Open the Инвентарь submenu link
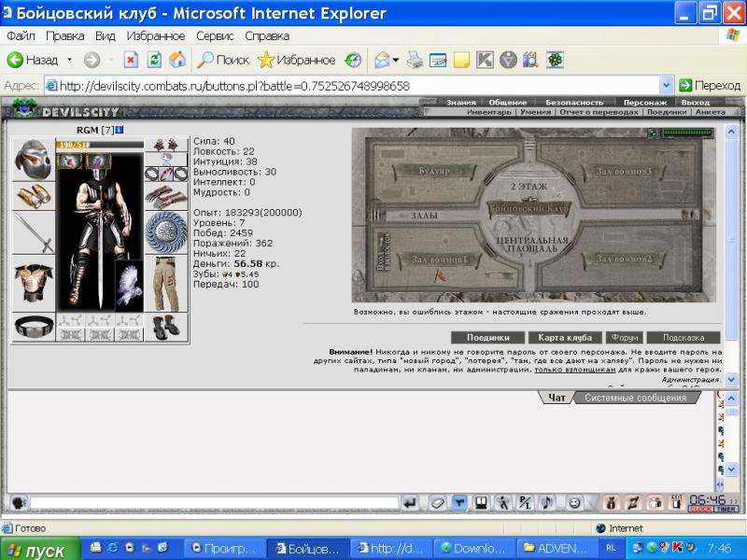The width and height of the screenshot is (747, 560). click(488, 112)
